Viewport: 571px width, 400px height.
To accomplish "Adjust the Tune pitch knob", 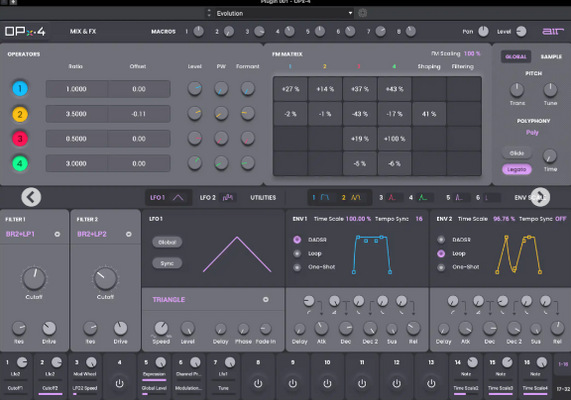I will pyautogui.click(x=550, y=89).
